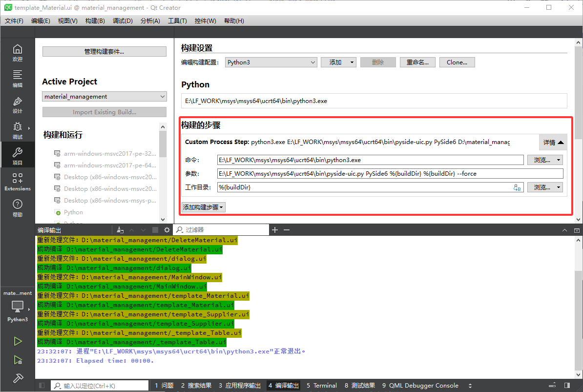Go to next item in compile output

143,230
